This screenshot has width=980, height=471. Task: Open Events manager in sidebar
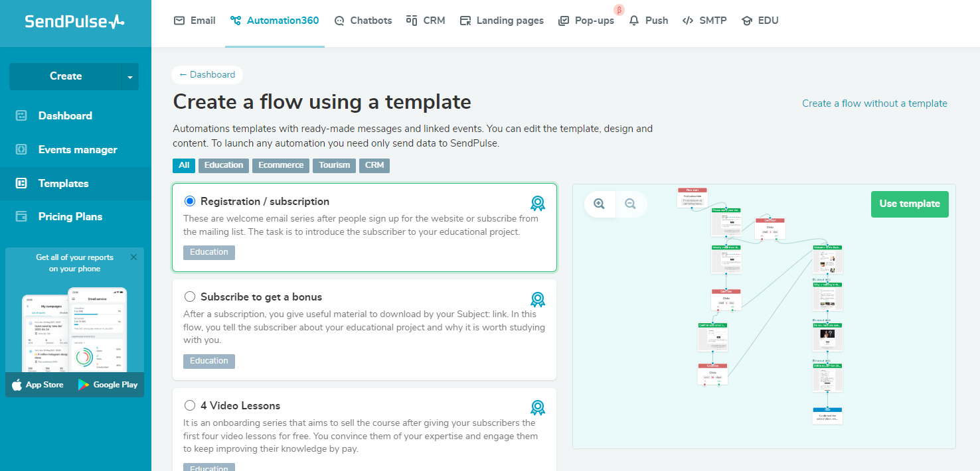[78, 150]
